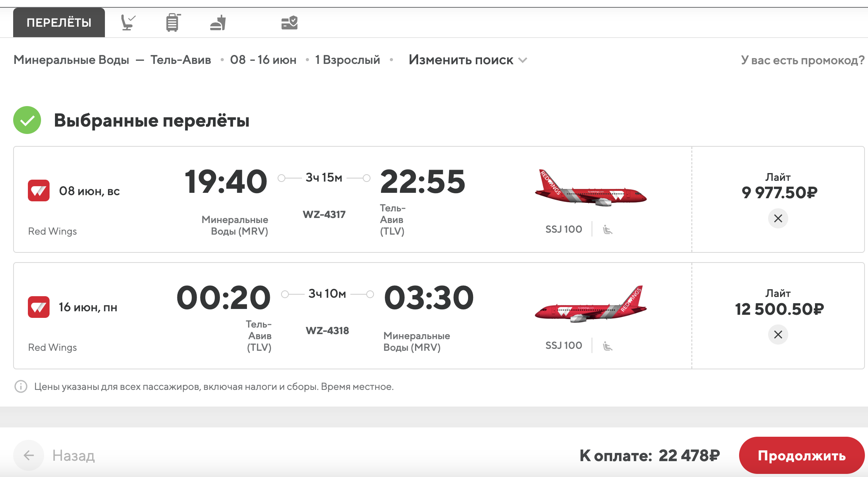Open the baggage step icon
The image size is (868, 477).
click(173, 22)
